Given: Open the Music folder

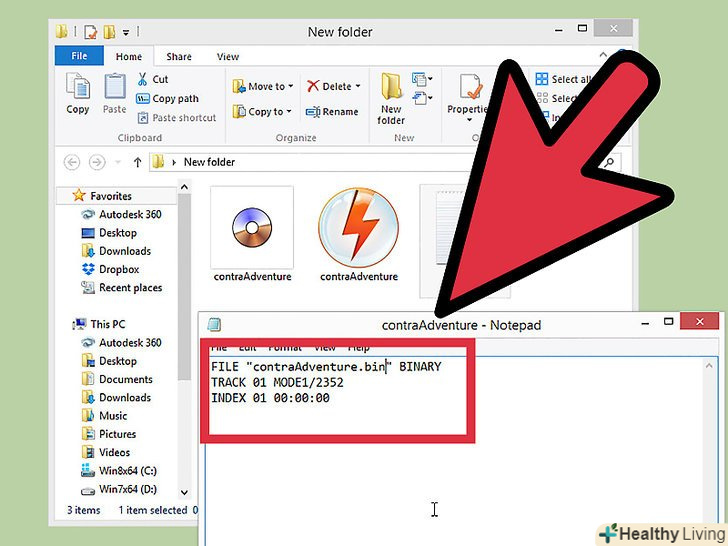Looking at the screenshot, I should (x=104, y=416).
